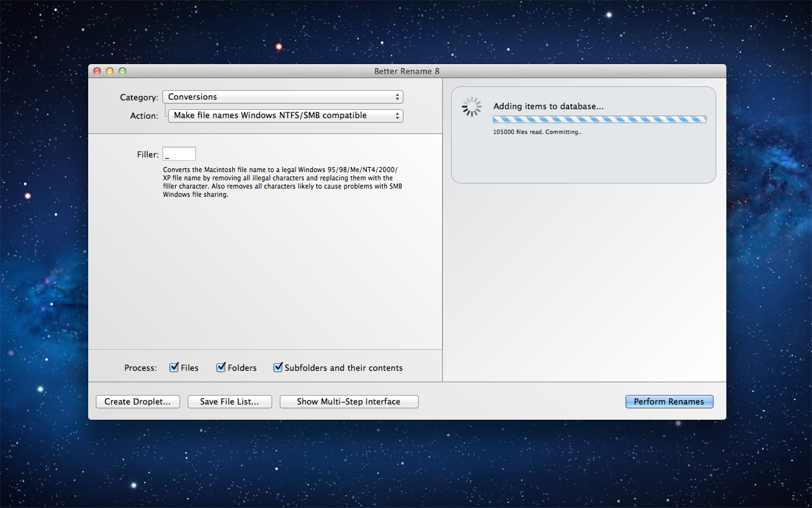Click the 'Action:' label
The height and width of the screenshot is (508, 812).
tap(144, 116)
